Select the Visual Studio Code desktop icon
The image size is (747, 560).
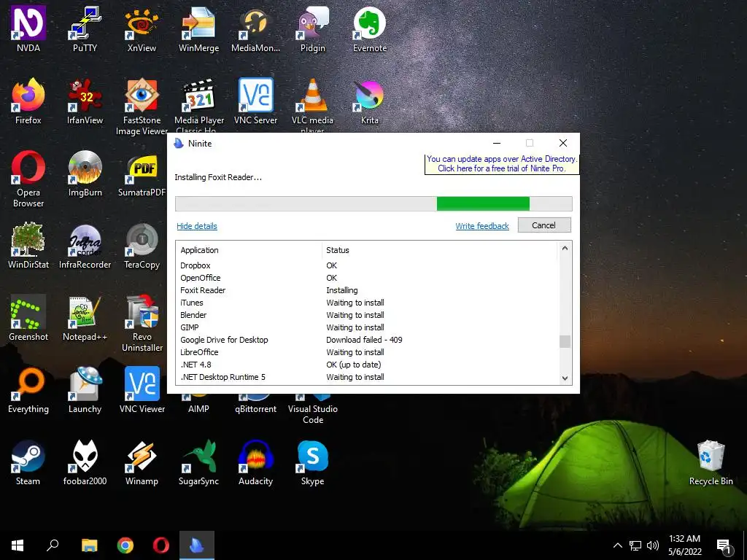click(312, 408)
